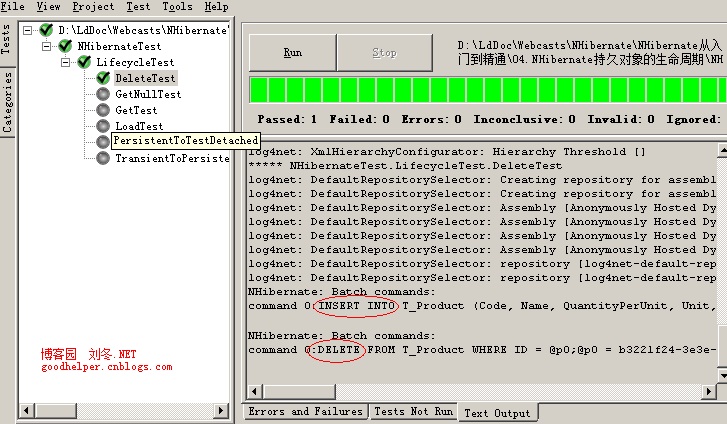Click the test file path label beside Stop
The height and width of the screenshot is (424, 727).
[x=589, y=52]
